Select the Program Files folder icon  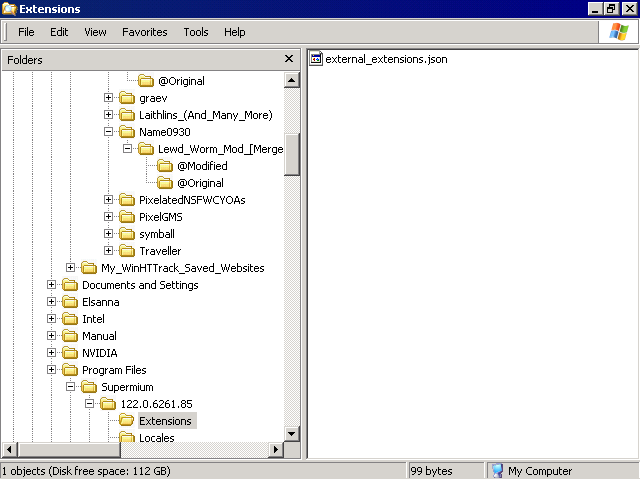(70, 370)
